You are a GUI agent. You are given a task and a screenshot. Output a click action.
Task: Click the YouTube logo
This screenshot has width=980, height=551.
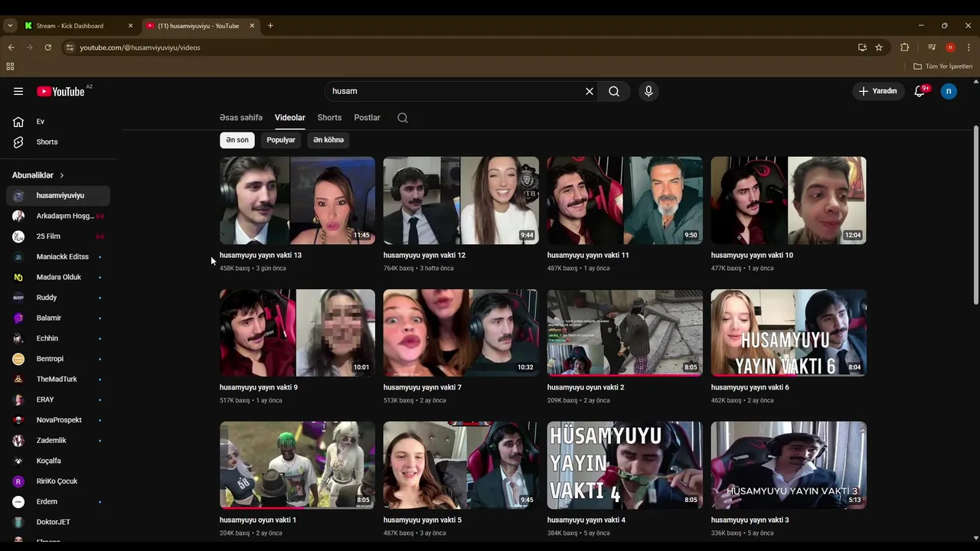(x=60, y=92)
